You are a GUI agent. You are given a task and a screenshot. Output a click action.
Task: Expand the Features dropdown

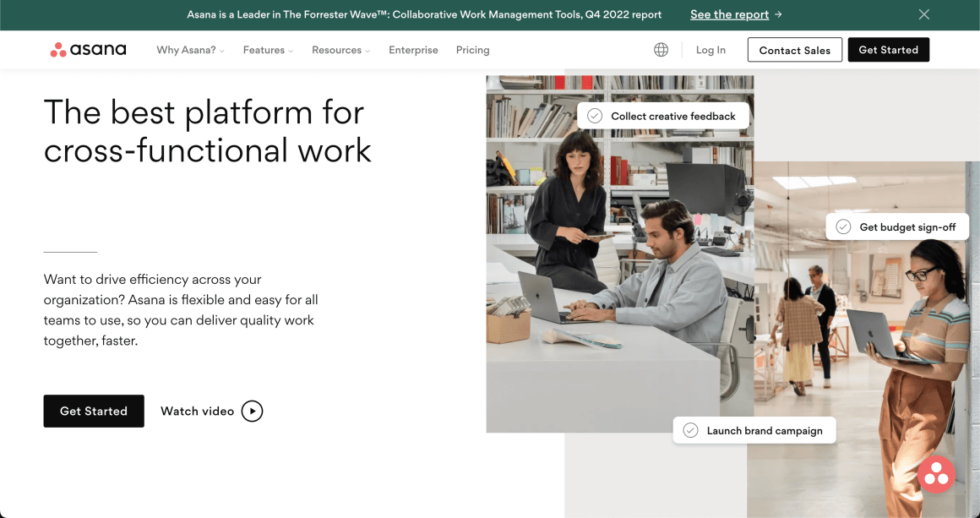268,50
